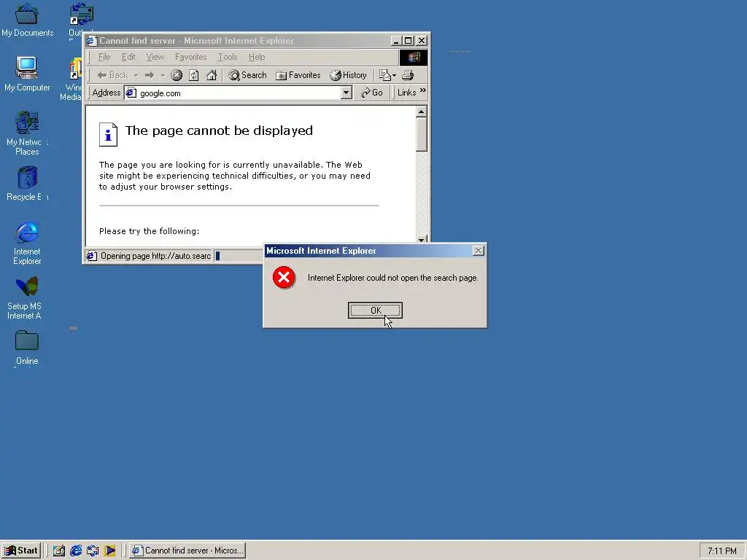Click the page icon in address bar

coord(131,93)
